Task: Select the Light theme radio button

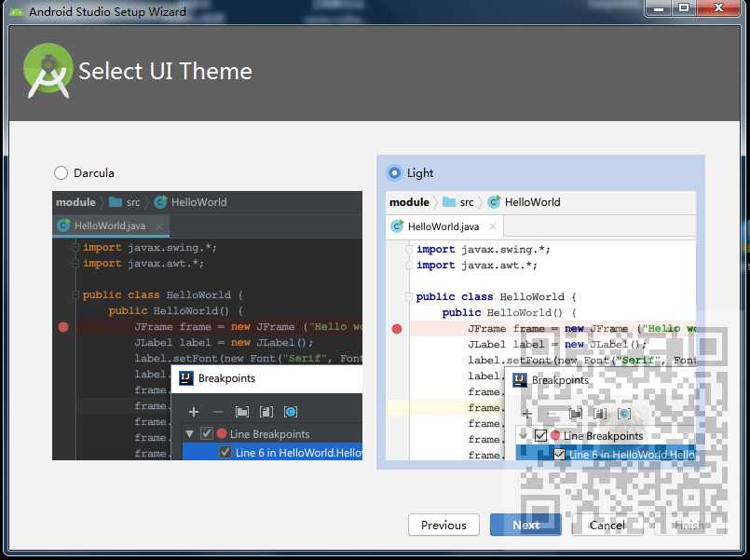Action: (394, 172)
